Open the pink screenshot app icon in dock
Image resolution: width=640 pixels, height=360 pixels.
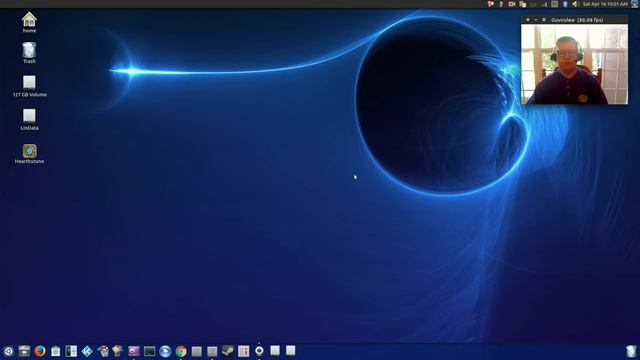tap(134, 351)
